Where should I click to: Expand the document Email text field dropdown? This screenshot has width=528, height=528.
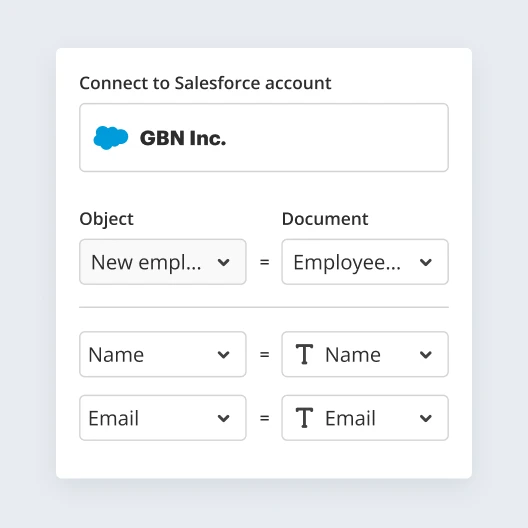pyautogui.click(x=365, y=418)
